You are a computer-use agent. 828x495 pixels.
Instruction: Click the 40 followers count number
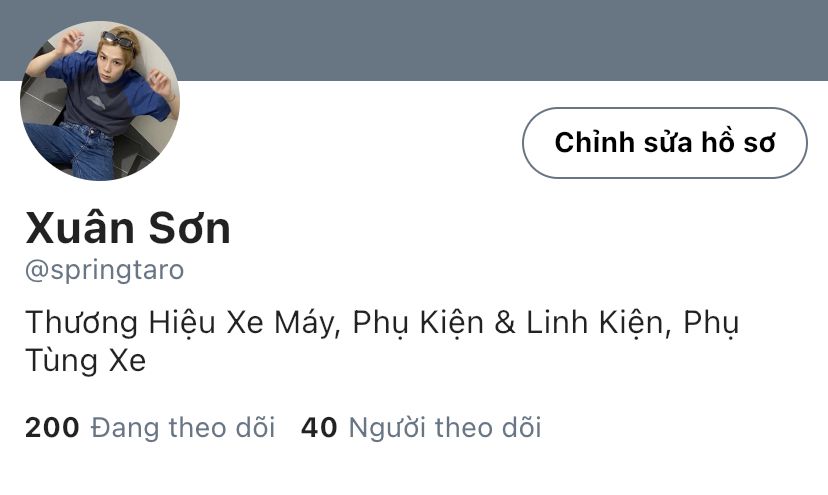tap(319, 428)
